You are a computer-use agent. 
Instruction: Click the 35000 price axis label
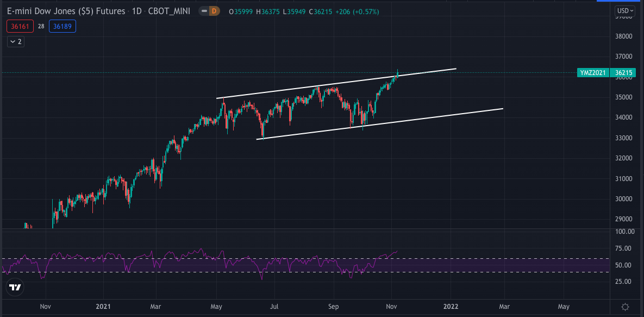(x=623, y=97)
